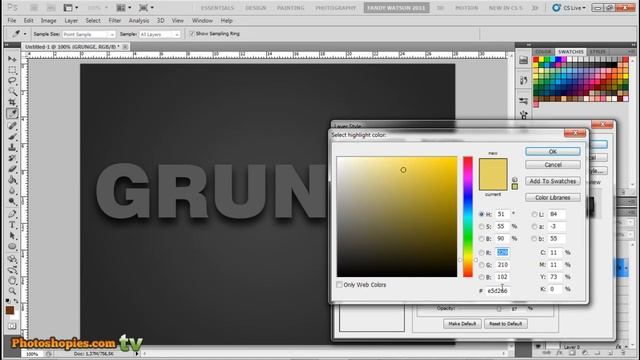Select the R red radio button
The width and height of the screenshot is (640, 360).
click(482, 253)
